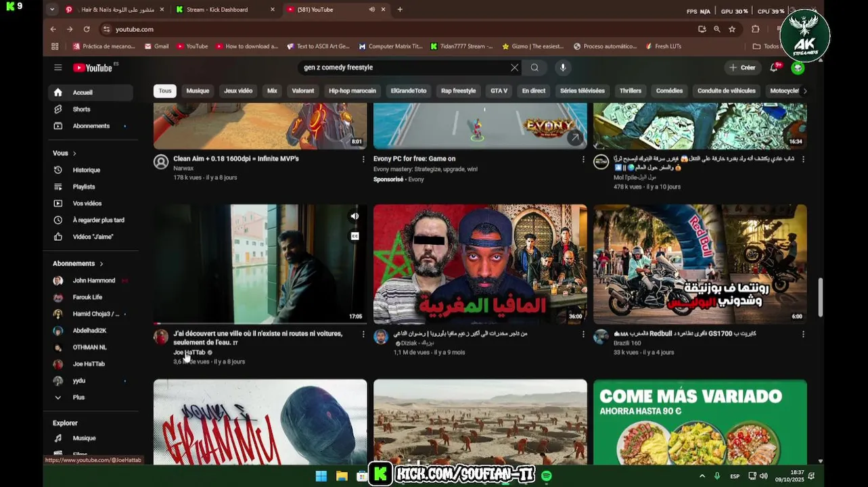
Task: Mute the preview video playing
Action: tap(355, 216)
